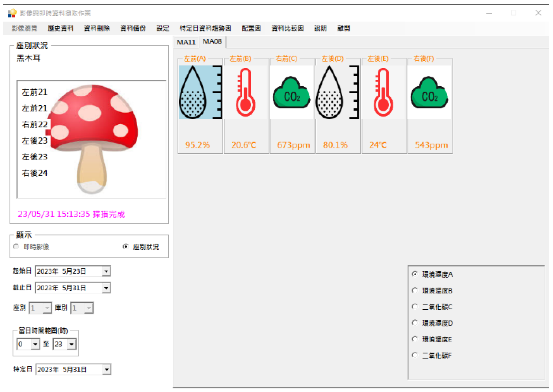The height and width of the screenshot is (392, 553).
Task: Select the 即時影像 display radio button
Action: pos(16,247)
